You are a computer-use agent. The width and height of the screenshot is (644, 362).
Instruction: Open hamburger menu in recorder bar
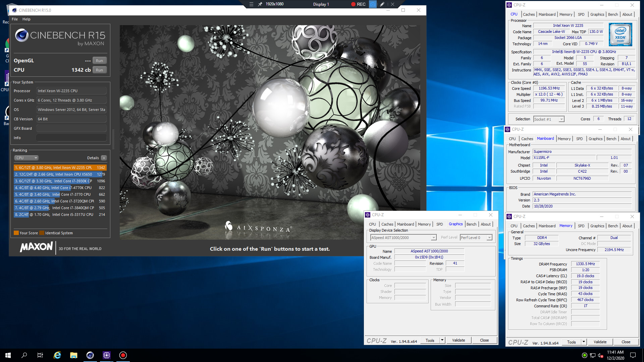tap(251, 4)
